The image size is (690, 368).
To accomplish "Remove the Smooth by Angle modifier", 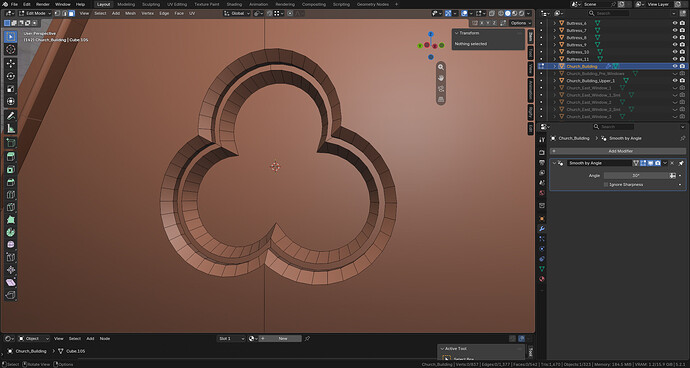I will [x=672, y=163].
